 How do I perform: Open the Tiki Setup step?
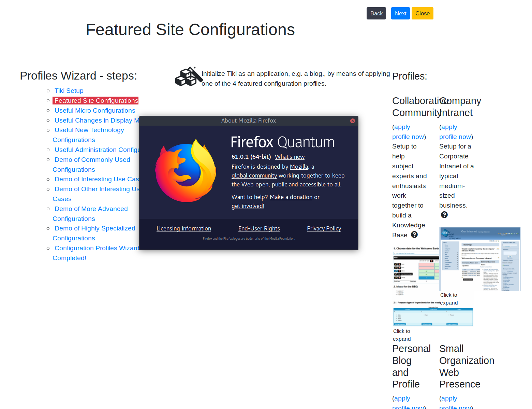click(69, 91)
